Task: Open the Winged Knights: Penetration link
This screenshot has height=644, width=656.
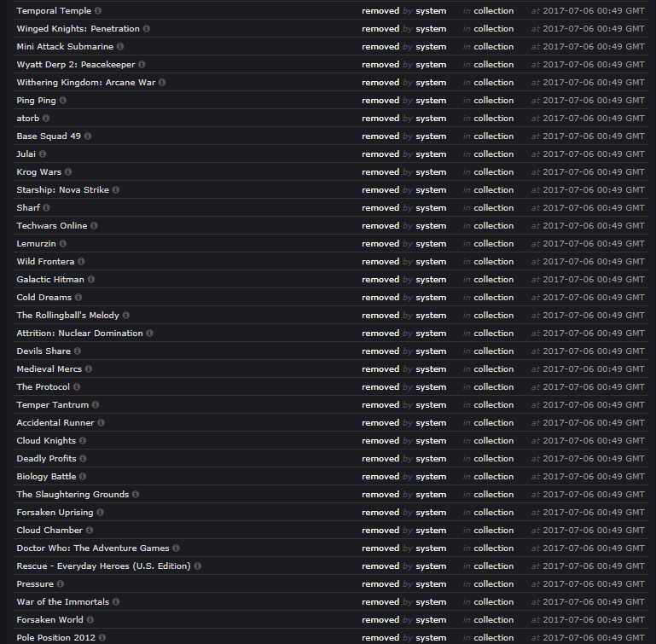Action: pos(78,29)
